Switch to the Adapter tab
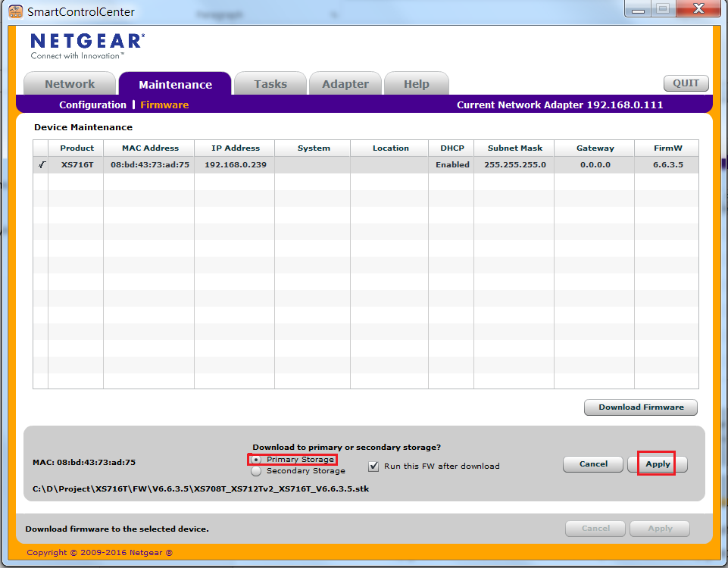The height and width of the screenshot is (568, 728). [x=345, y=83]
